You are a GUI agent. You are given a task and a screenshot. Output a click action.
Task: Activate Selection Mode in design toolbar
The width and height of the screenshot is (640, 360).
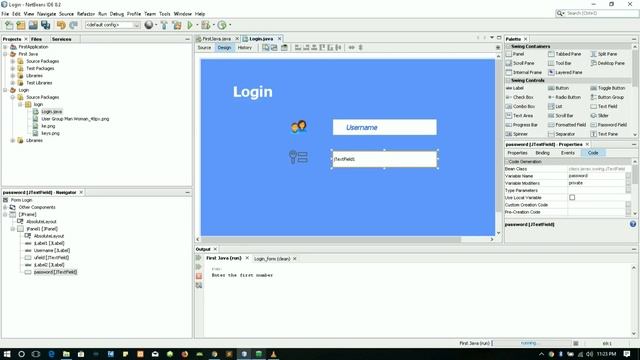point(266,48)
